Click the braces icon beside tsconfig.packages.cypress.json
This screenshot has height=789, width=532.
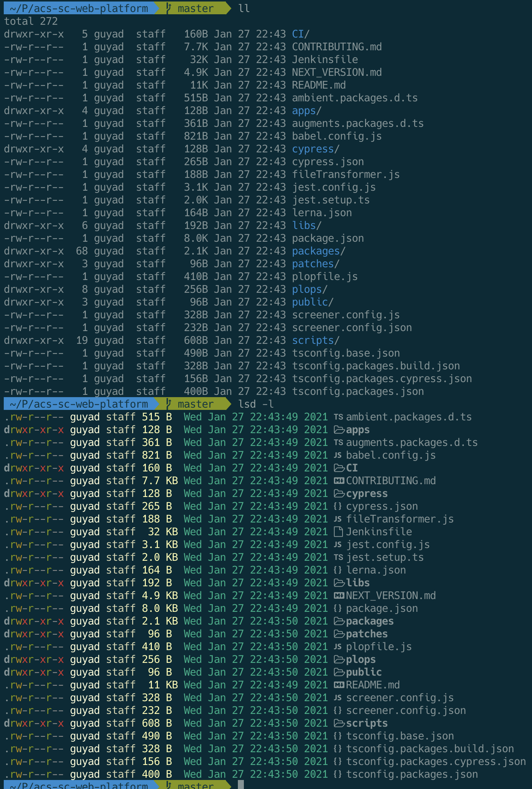pos(338,762)
